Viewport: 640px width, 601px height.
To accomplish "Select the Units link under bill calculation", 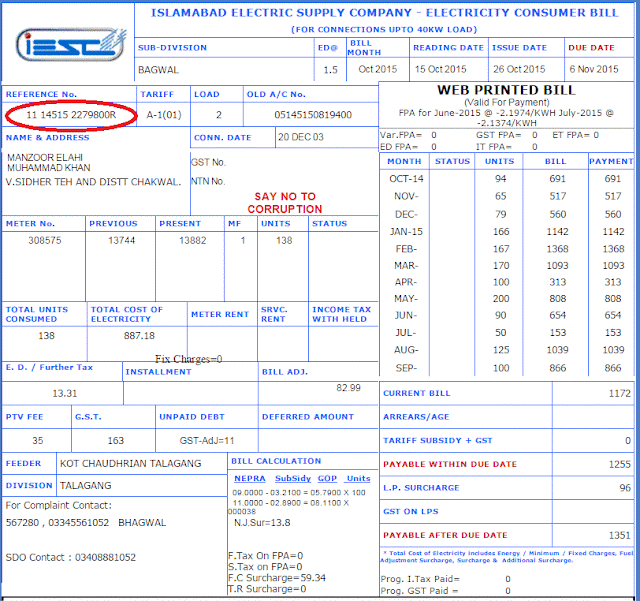I will [358, 479].
